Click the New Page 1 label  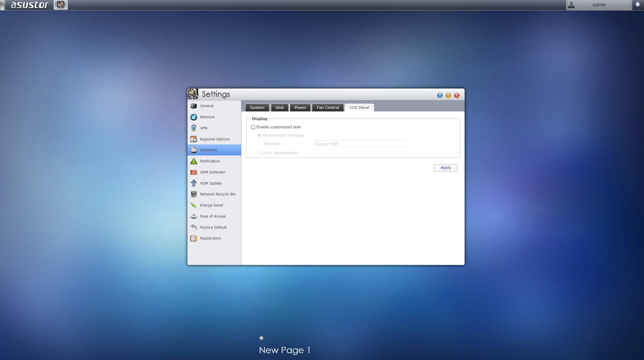click(x=284, y=350)
